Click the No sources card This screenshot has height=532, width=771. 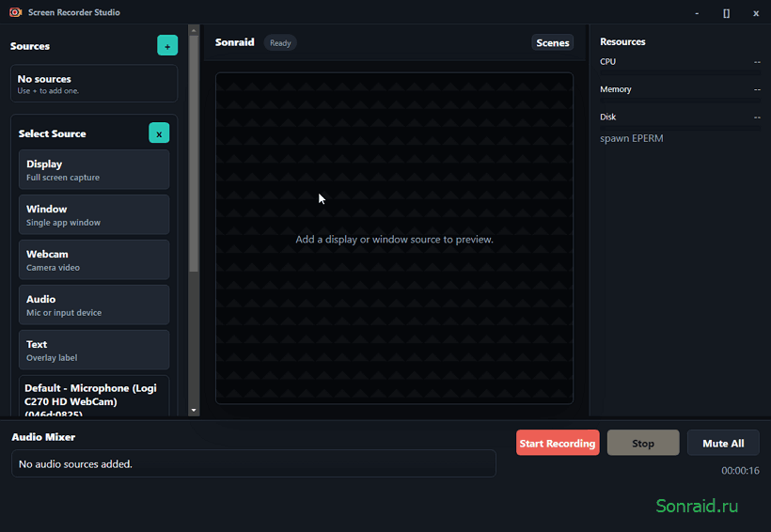pos(94,84)
